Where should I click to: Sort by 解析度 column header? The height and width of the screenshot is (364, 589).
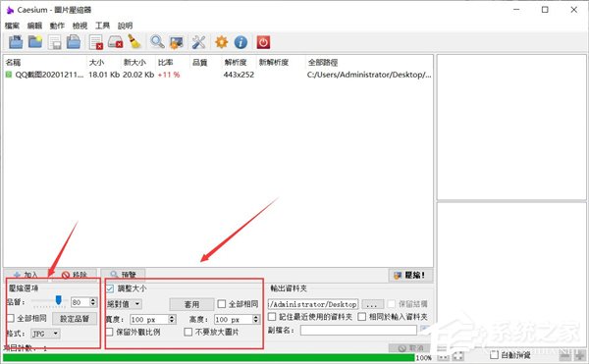point(236,62)
